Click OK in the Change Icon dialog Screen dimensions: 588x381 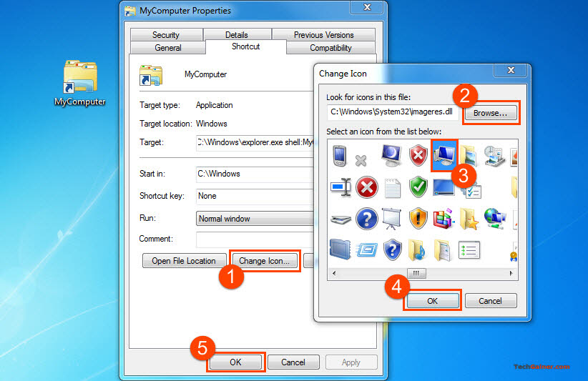(x=432, y=301)
